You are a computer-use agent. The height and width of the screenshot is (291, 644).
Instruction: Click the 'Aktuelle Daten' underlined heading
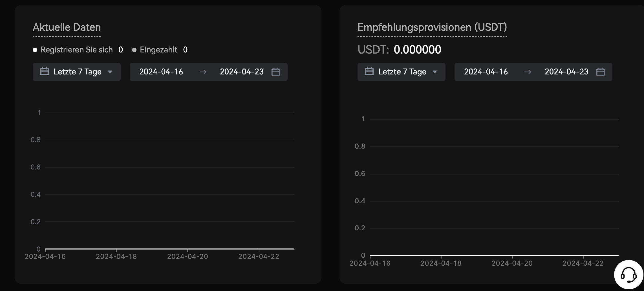[67, 27]
